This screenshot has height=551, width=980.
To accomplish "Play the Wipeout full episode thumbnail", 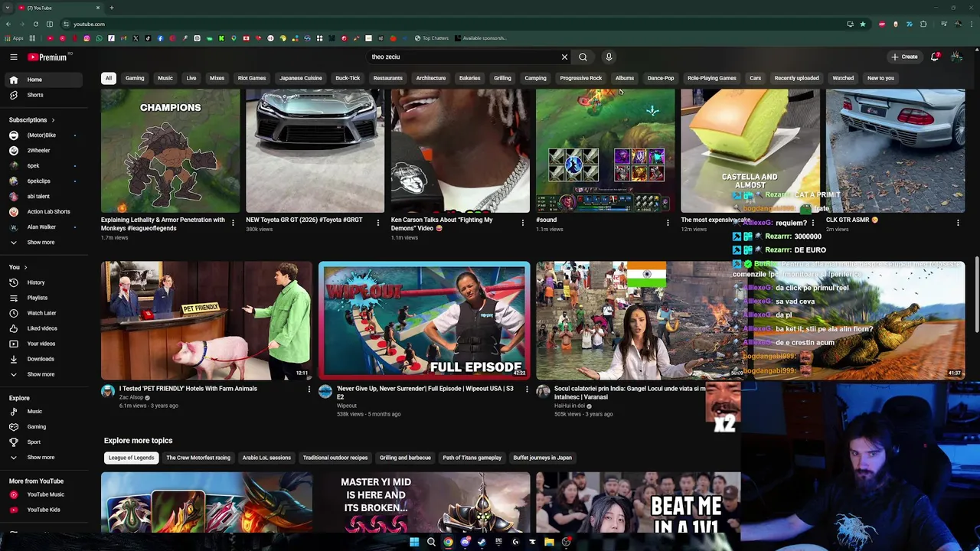I will (x=424, y=321).
